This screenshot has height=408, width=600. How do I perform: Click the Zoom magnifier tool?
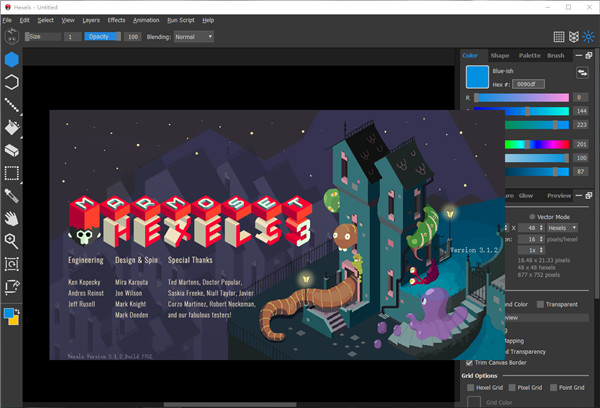click(11, 241)
